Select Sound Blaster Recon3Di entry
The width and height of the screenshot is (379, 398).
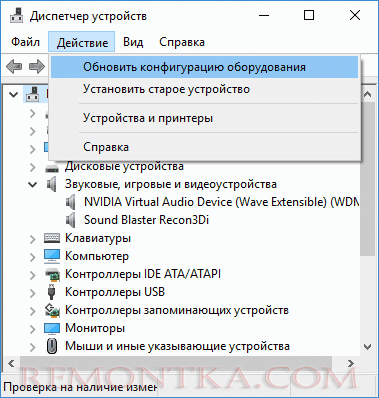[x=146, y=220]
